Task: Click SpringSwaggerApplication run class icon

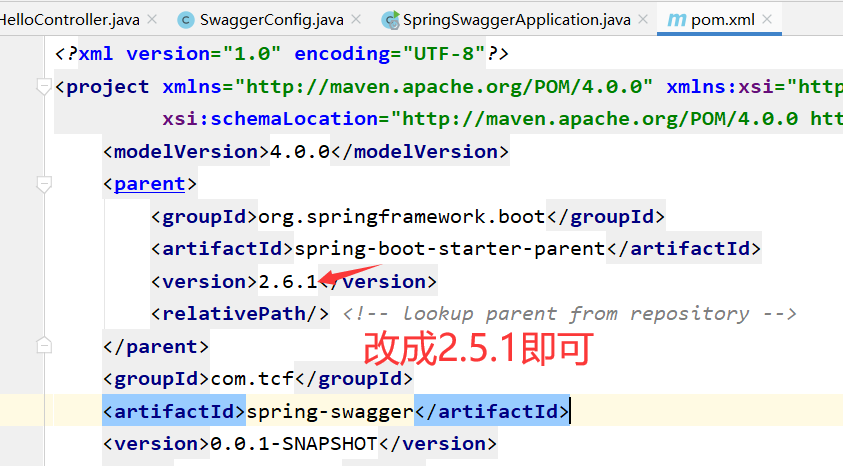Action: click(390, 20)
